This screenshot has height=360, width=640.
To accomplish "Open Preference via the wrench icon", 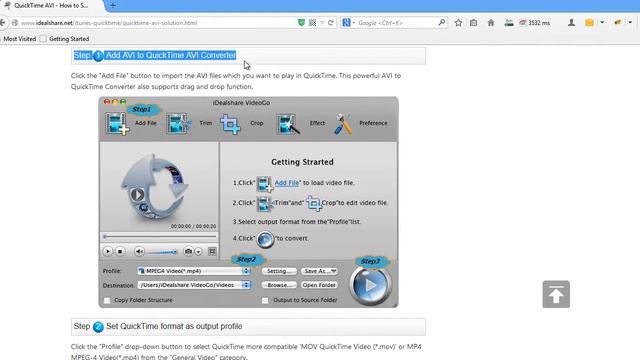I will click(x=343, y=124).
